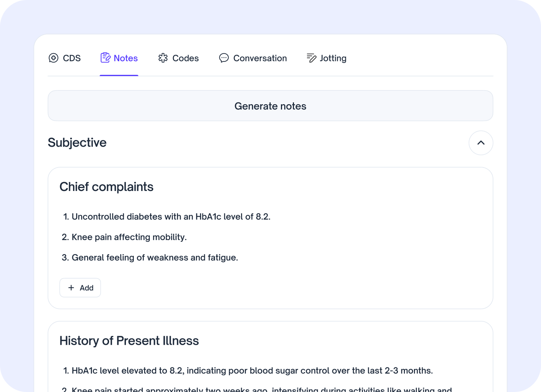Click the upward chevron icon beside Subjective
Viewport: 541px width, 392px height.
(481, 143)
